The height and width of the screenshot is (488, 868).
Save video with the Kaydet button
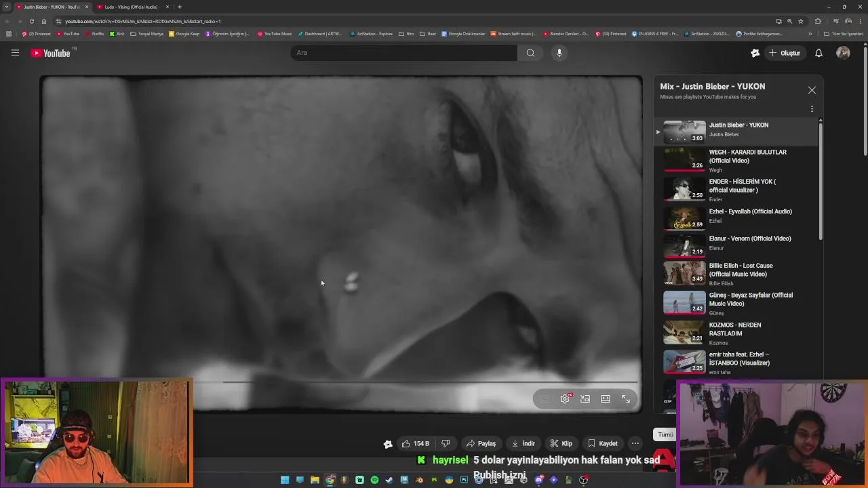[x=602, y=443]
